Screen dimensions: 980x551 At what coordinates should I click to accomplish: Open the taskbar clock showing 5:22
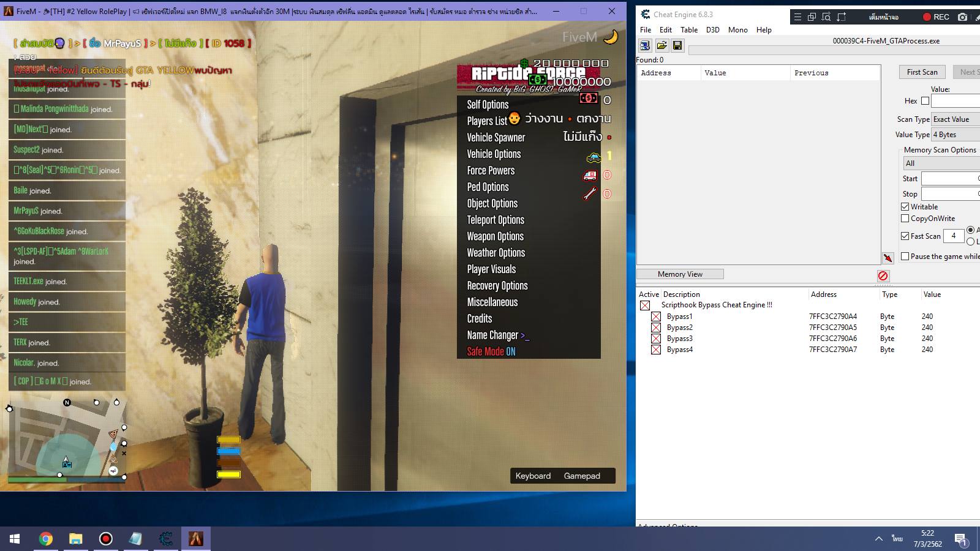click(x=927, y=538)
